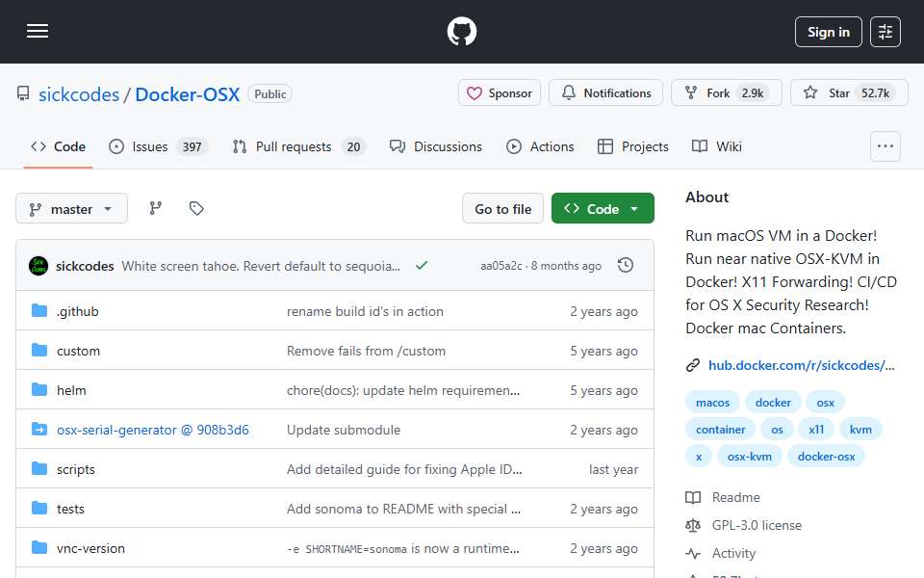Open the White screen tahoe commit message

(261, 266)
